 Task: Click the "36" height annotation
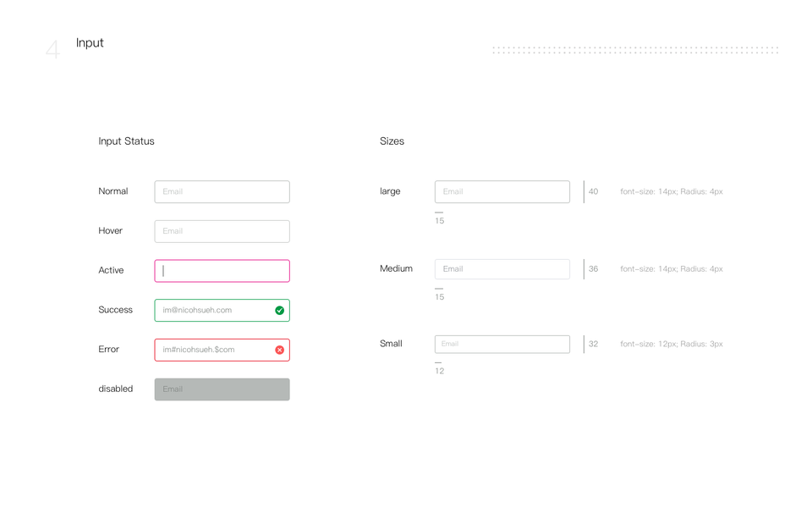[x=593, y=269]
